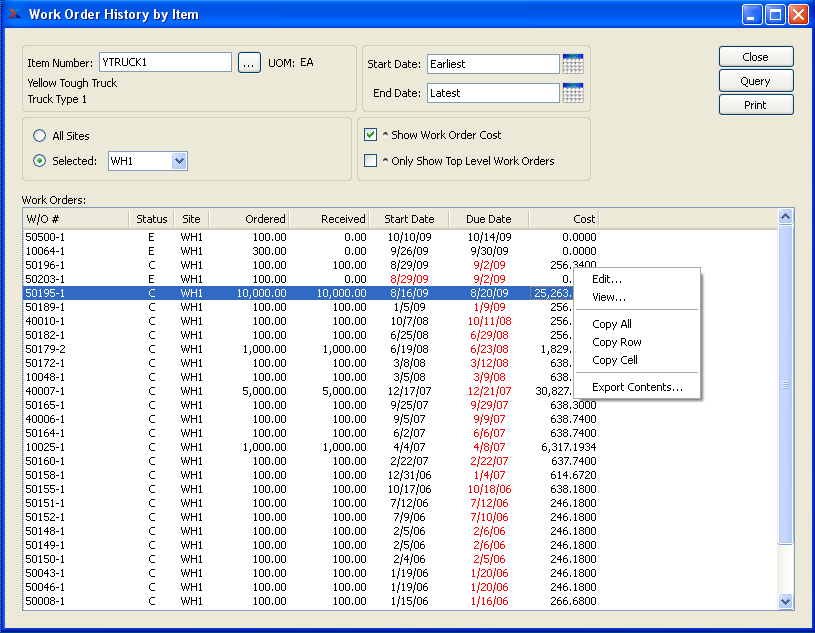Sort list by Due Date column header
Viewport: 815px width, 633px height.
pyautogui.click(x=488, y=219)
